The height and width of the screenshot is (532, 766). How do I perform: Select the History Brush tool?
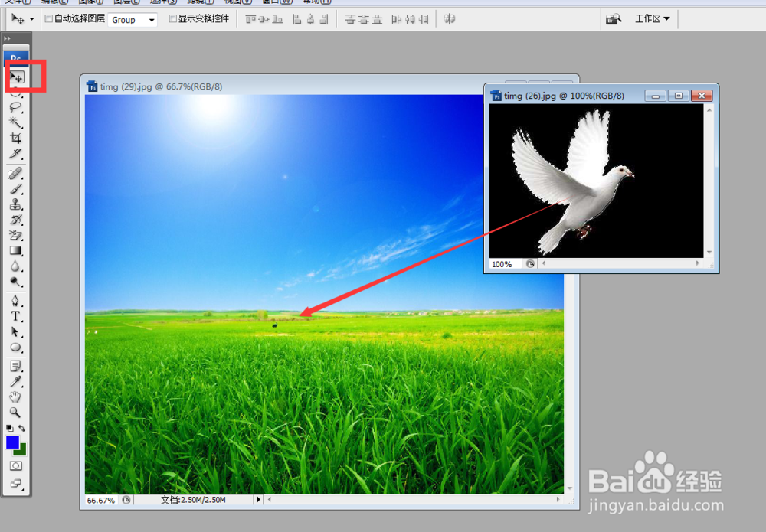coord(15,220)
